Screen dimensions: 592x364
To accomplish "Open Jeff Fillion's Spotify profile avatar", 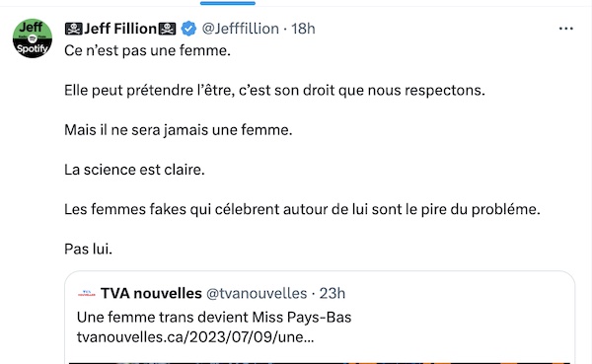I will 33,38.
